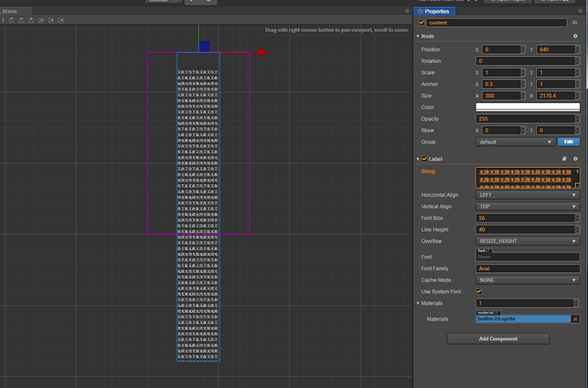The height and width of the screenshot is (388, 588).
Task: Open the Scene panel menu icon
Action: pos(407,11)
